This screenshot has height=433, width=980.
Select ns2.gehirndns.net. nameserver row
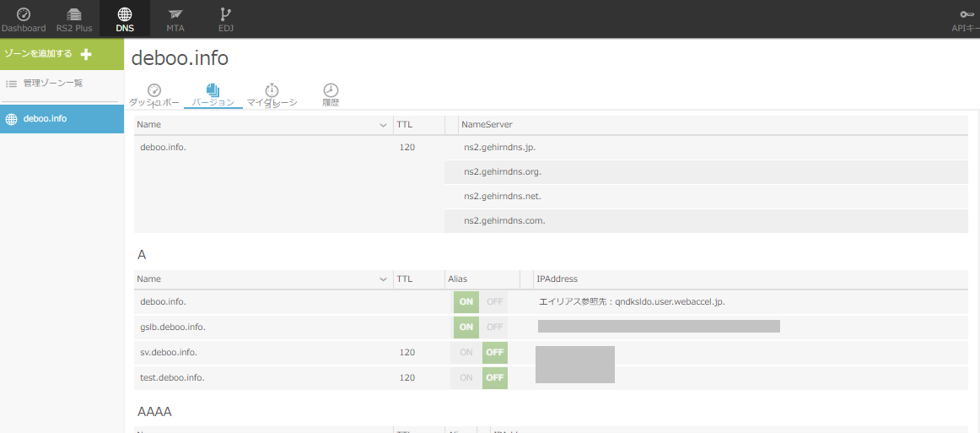pos(706,197)
